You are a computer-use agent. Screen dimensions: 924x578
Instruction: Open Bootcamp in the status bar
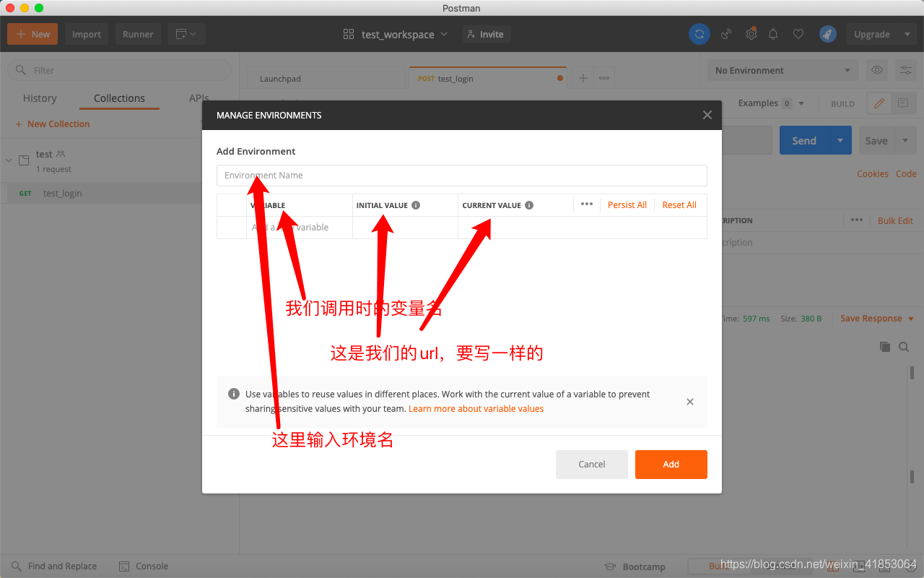coord(635,566)
